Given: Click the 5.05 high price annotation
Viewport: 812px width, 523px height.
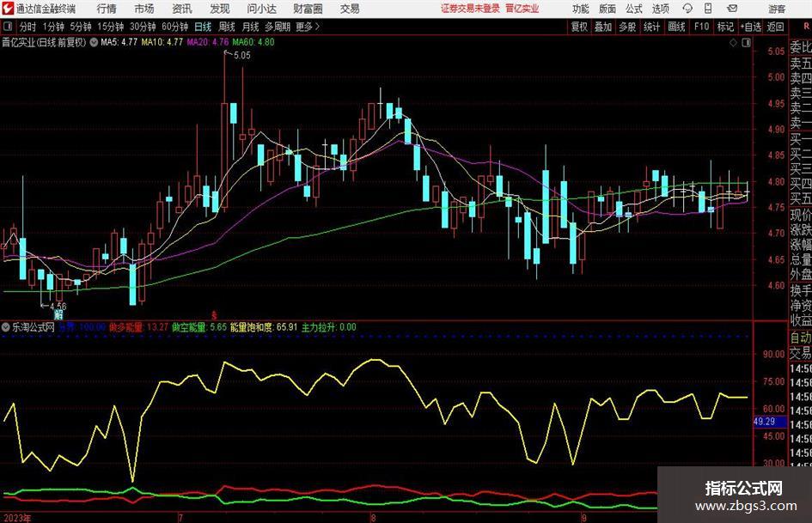Looking at the screenshot, I should coord(241,55).
